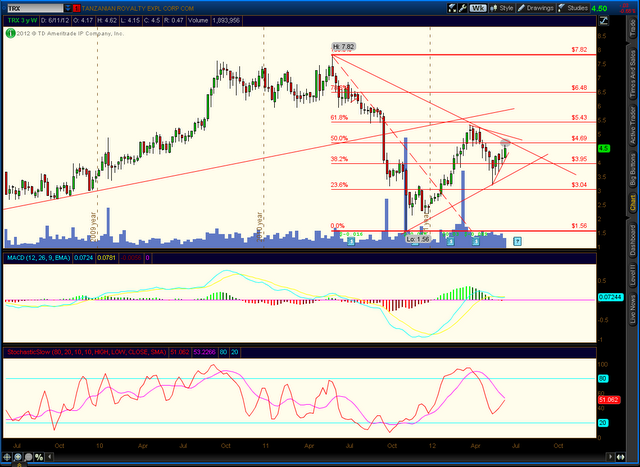640x467 pixels.
Task: Select the Chart side tab
Action: pyautogui.click(x=633, y=202)
